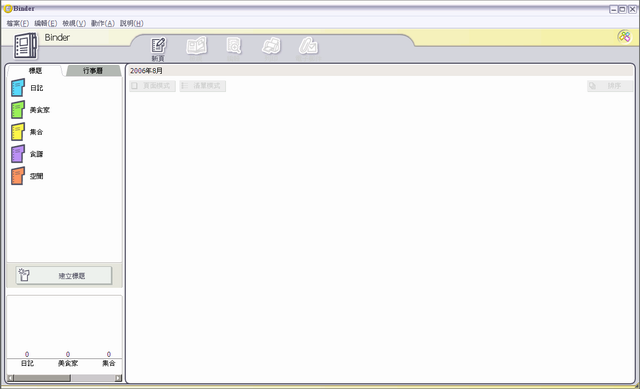Click the right arrow of horizontal scrollbar

(x=118, y=378)
